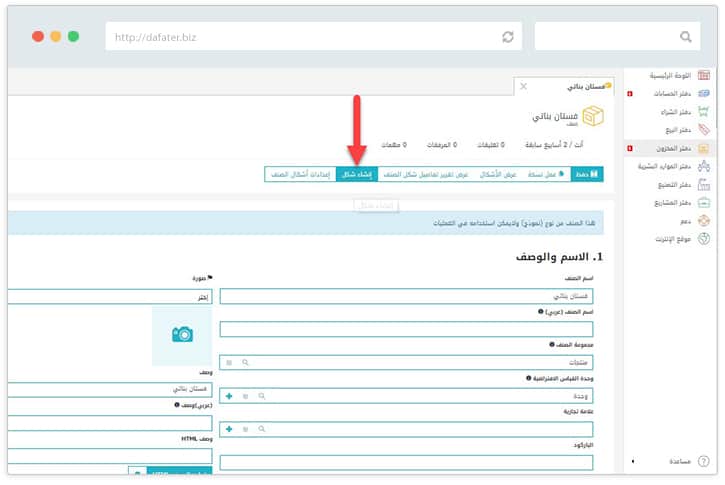Open the Support lifebuoy icon in sidebar
725x485 pixels.
coord(704,220)
